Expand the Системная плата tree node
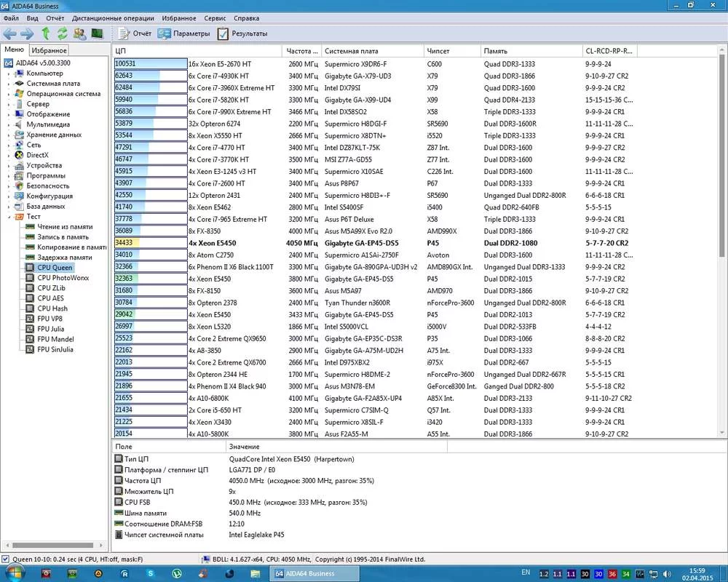 click(x=9, y=84)
